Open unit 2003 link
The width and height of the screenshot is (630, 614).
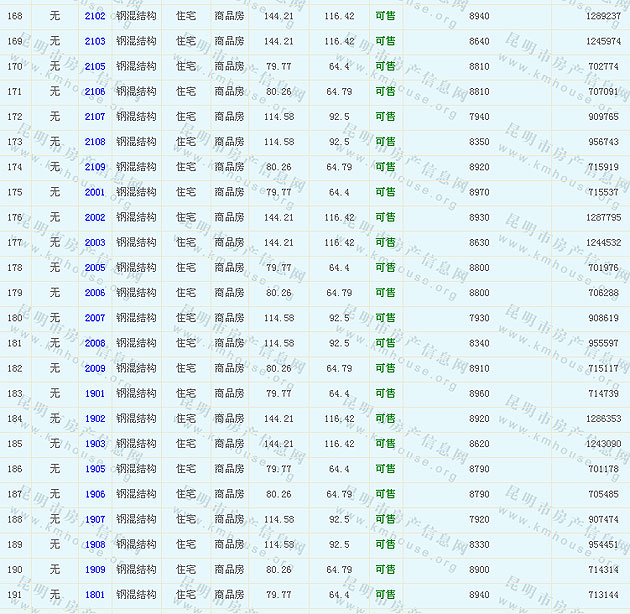coord(95,243)
